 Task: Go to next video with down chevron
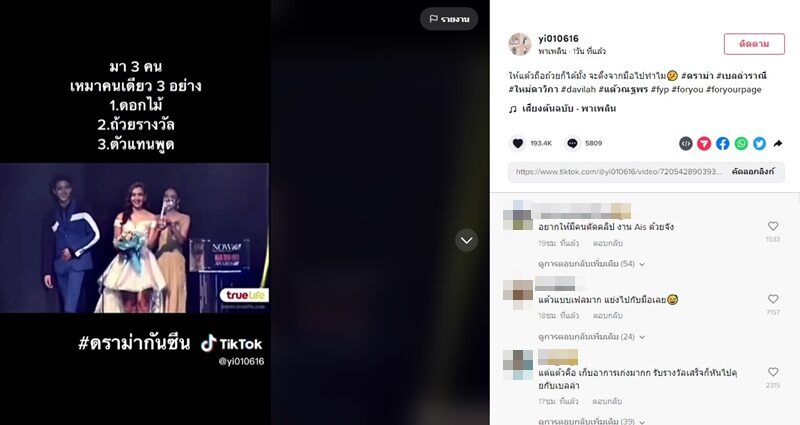click(x=466, y=240)
